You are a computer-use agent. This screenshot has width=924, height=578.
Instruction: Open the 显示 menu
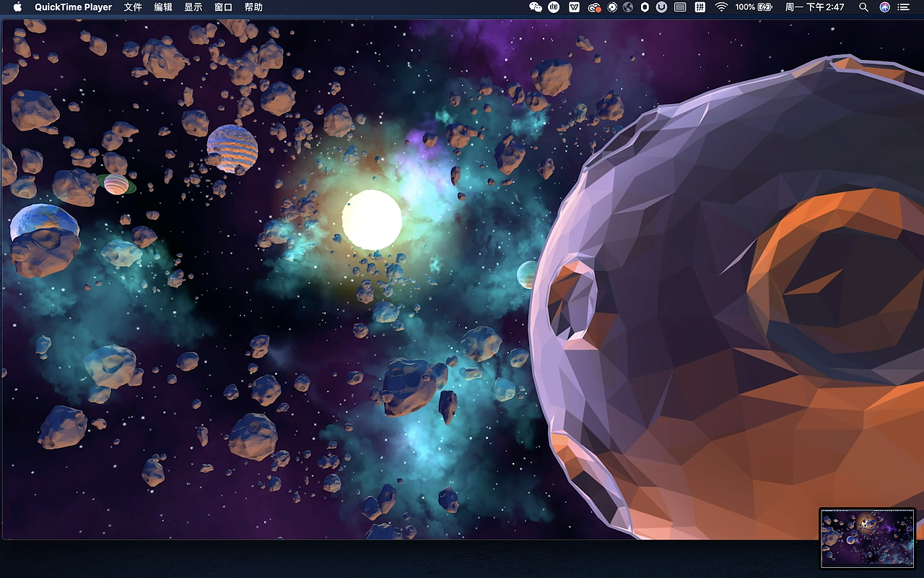point(193,7)
